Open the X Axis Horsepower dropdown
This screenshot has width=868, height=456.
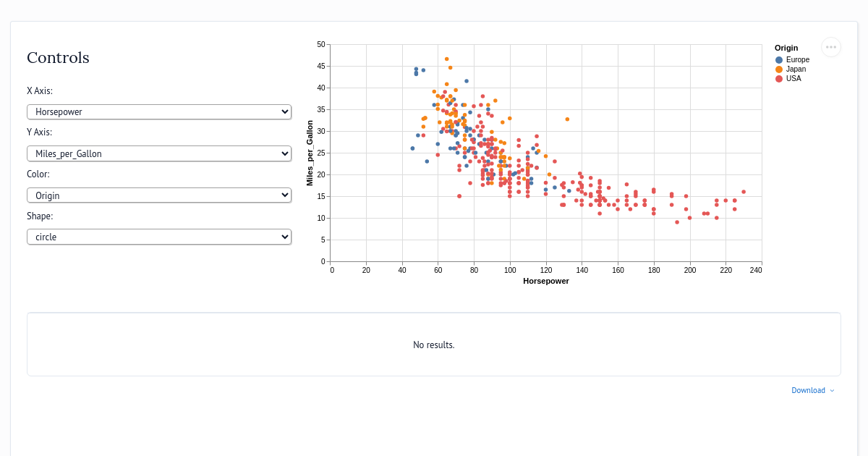[159, 112]
